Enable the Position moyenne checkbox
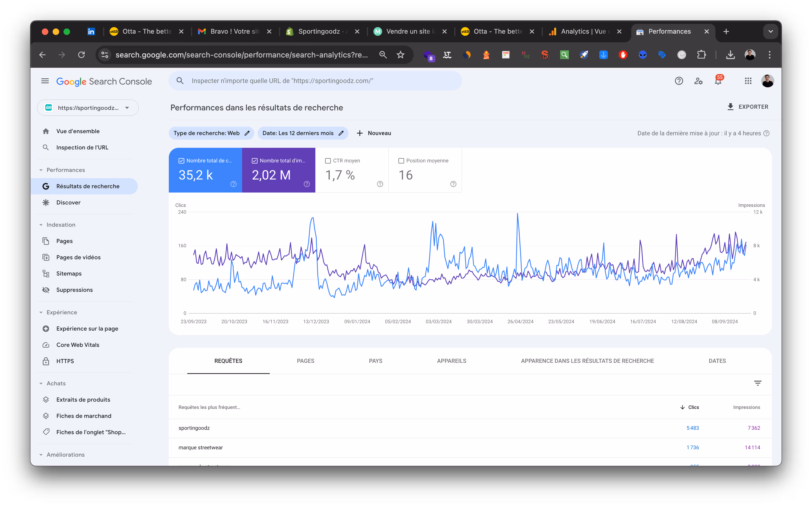Image resolution: width=812 pixels, height=506 pixels. (401, 161)
